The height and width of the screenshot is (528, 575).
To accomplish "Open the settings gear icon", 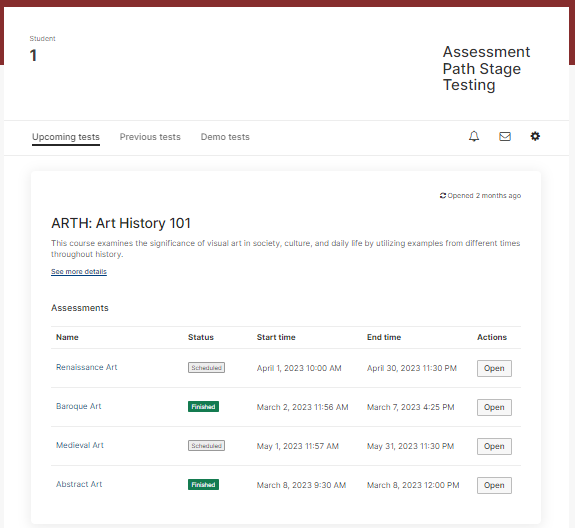I will point(535,136).
